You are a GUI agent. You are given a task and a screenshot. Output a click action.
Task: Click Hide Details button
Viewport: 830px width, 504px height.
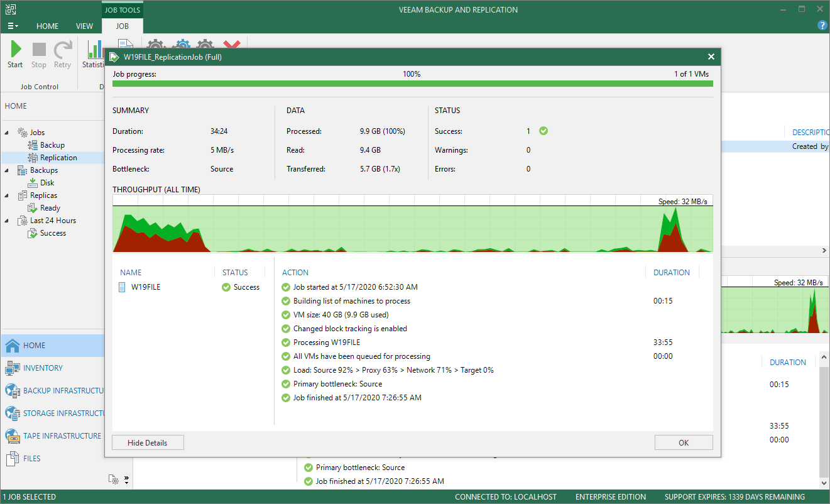pos(148,442)
